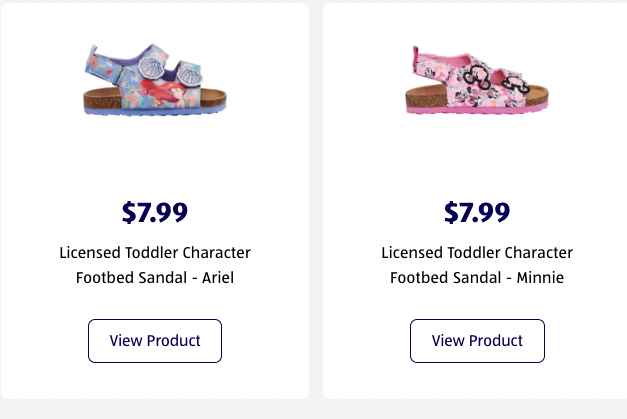
Task: Select the Ariel sandal's $7.99 price
Action: coord(155,212)
